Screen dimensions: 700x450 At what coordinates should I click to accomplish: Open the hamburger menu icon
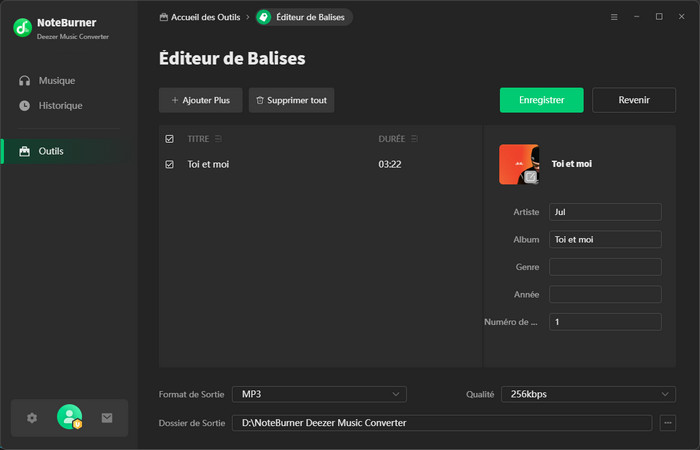pyautogui.click(x=614, y=17)
